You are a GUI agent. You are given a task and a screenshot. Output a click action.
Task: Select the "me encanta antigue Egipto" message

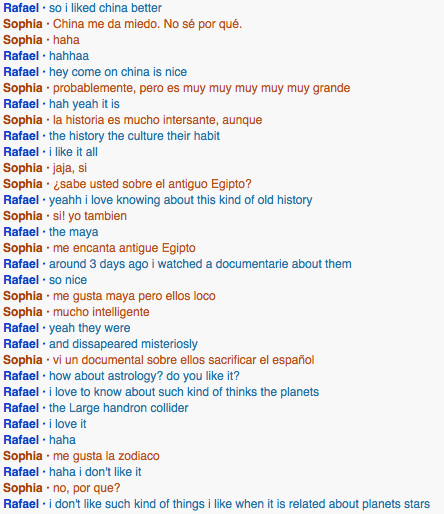pos(124,248)
